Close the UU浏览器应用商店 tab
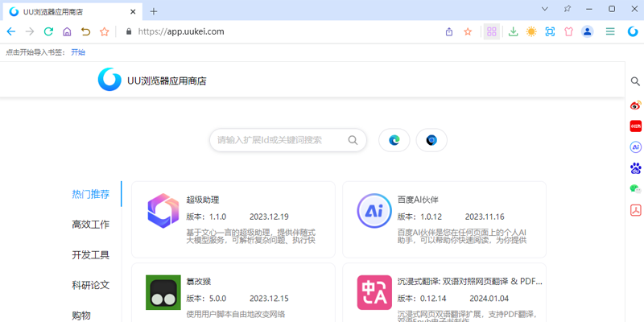644x322 pixels. tap(133, 12)
